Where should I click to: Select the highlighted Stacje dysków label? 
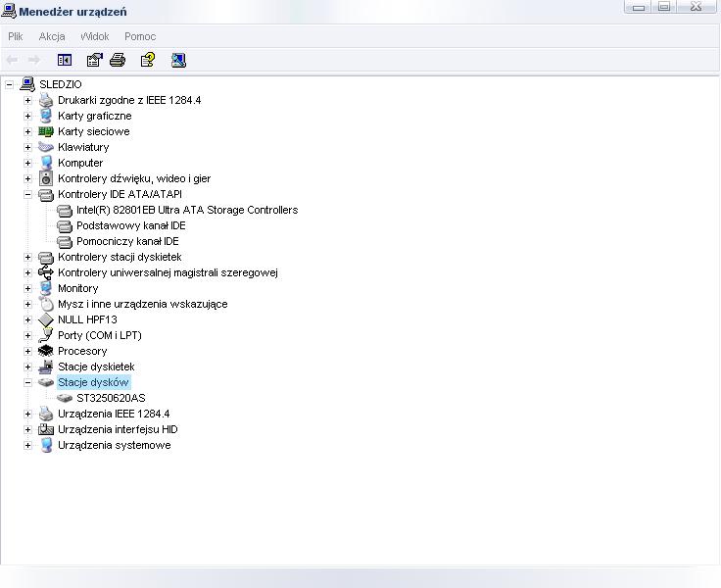[x=93, y=382]
